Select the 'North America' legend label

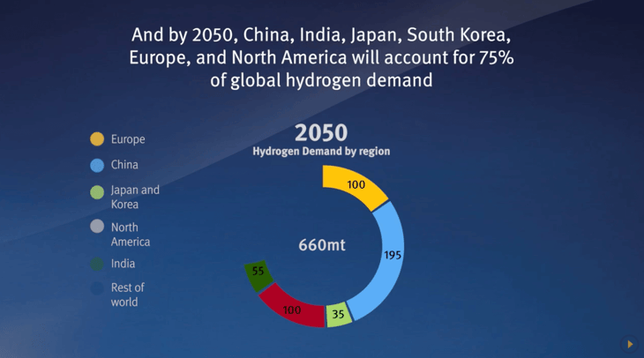point(131,235)
